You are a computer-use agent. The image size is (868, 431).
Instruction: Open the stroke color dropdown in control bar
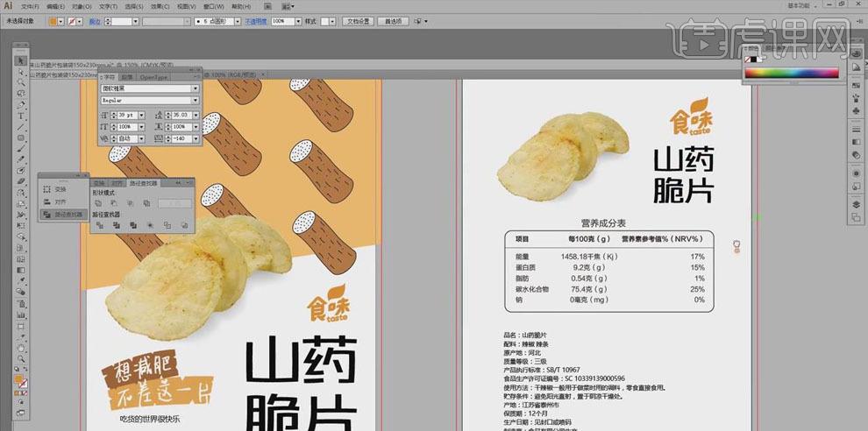coord(80,21)
